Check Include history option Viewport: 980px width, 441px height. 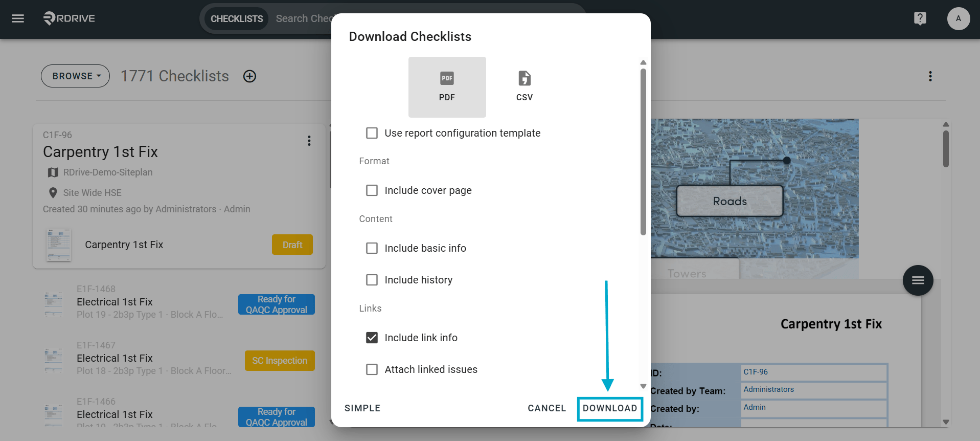click(372, 280)
